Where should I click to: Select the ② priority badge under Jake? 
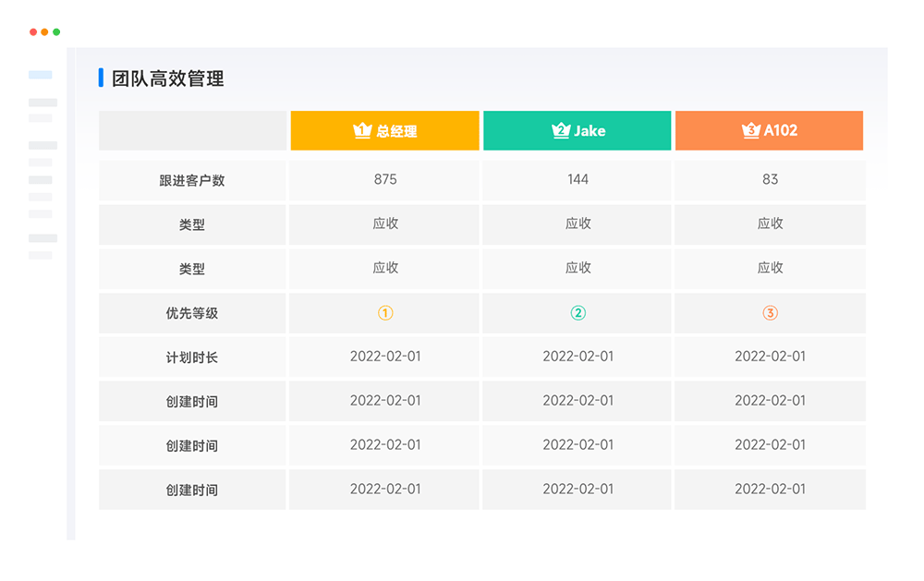pos(577,313)
